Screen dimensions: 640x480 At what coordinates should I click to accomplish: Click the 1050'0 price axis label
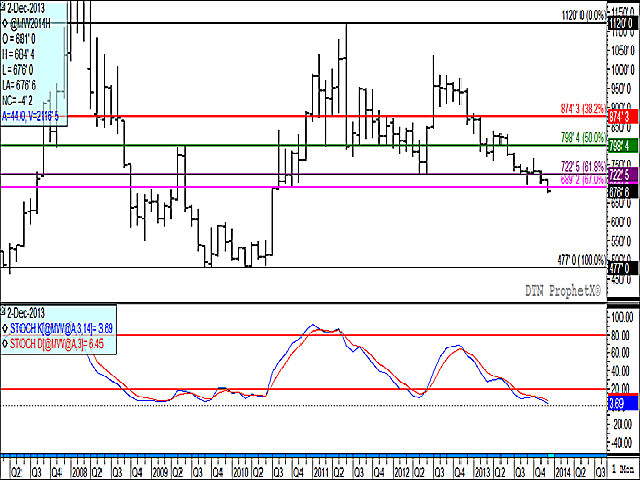(x=625, y=50)
